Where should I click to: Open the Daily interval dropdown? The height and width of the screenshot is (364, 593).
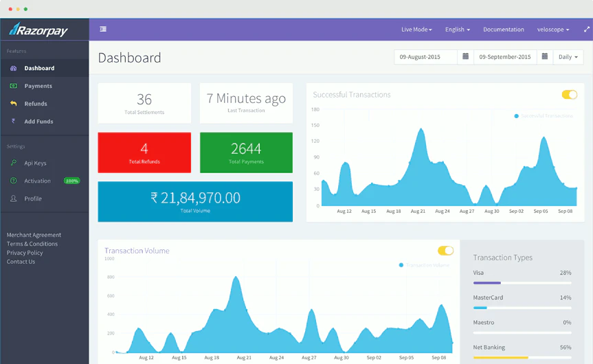pyautogui.click(x=568, y=57)
